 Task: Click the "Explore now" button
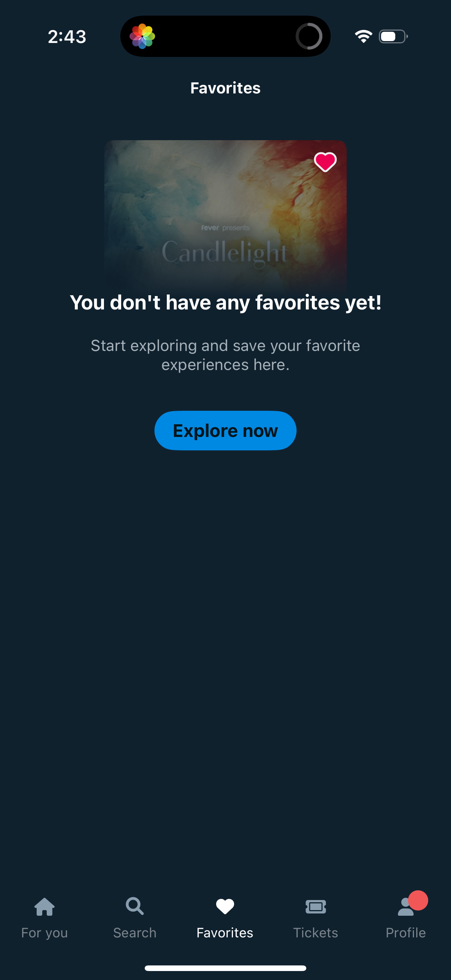pos(225,430)
